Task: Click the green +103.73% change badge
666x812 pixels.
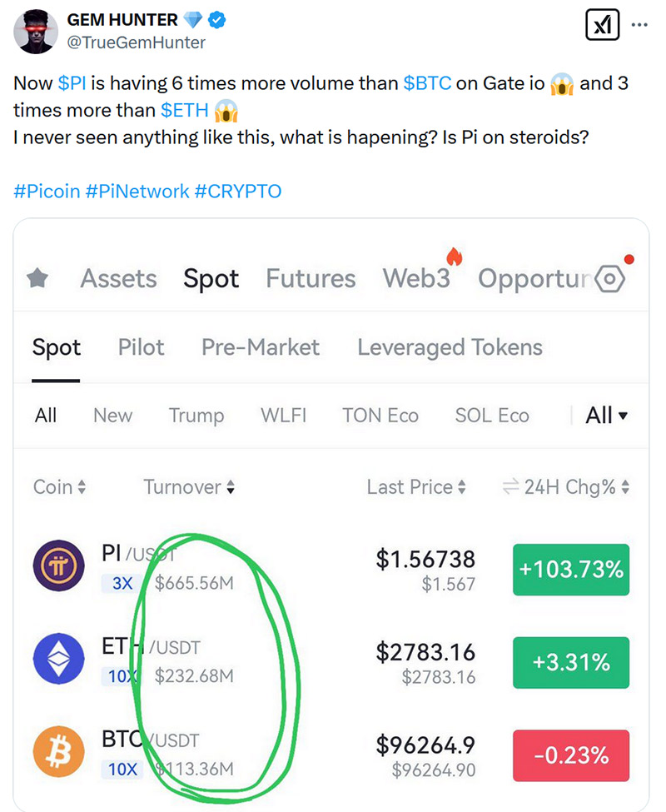Action: coord(571,570)
